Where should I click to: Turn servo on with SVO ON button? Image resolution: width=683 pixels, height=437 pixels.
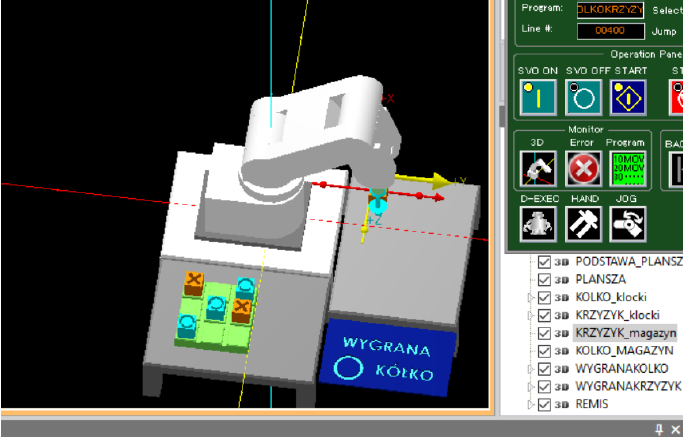pos(538,97)
